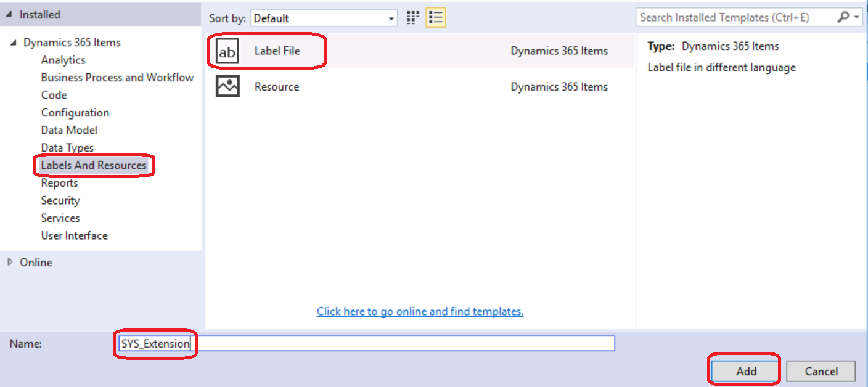
Task: Open the Sort by Default dropdown
Action: tap(324, 18)
